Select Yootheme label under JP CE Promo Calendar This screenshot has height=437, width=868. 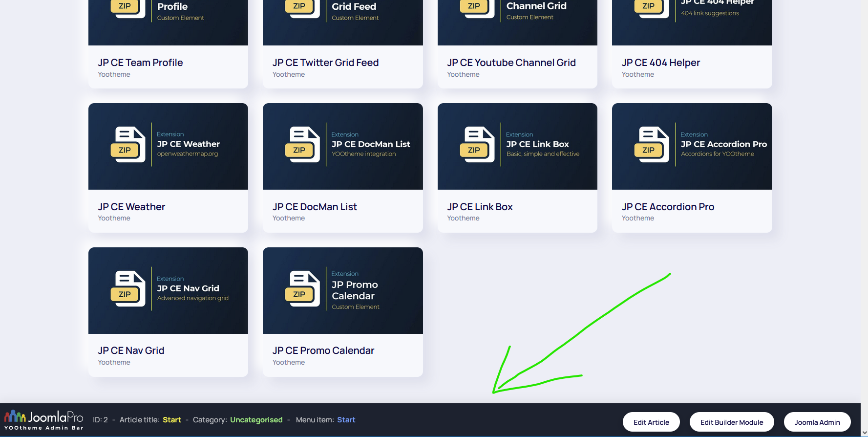tap(289, 362)
